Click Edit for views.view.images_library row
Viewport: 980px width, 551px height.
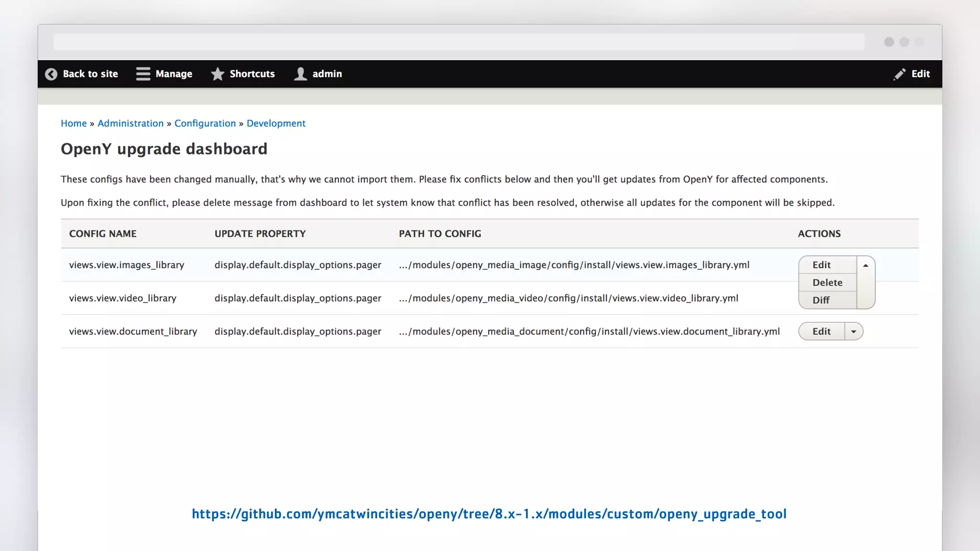tap(828, 265)
